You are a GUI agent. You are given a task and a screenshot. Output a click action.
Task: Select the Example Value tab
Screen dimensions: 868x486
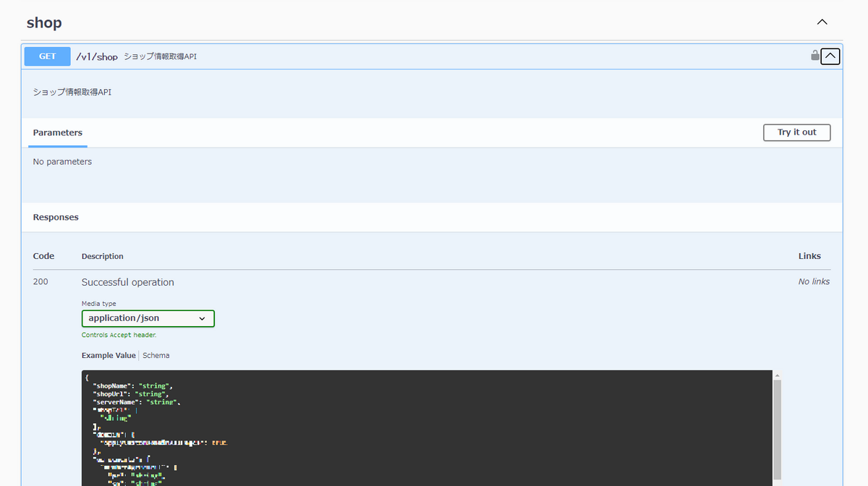108,355
